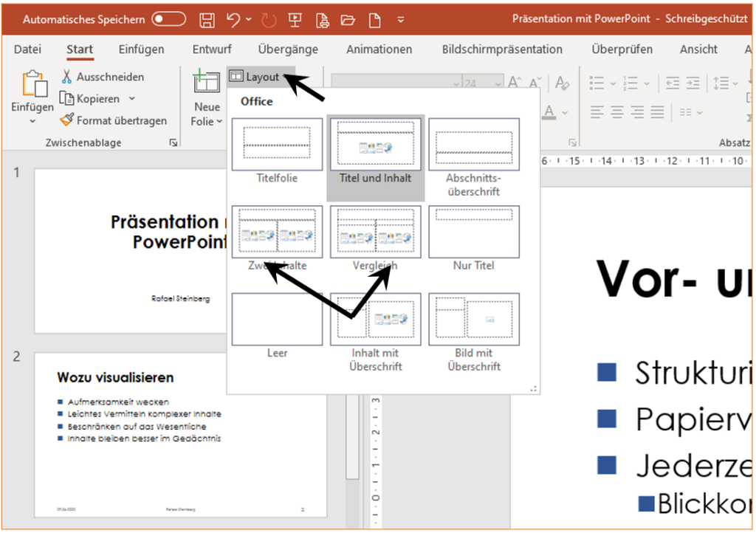
Task: Open the font color dropdown arrow
Action: [x=565, y=113]
